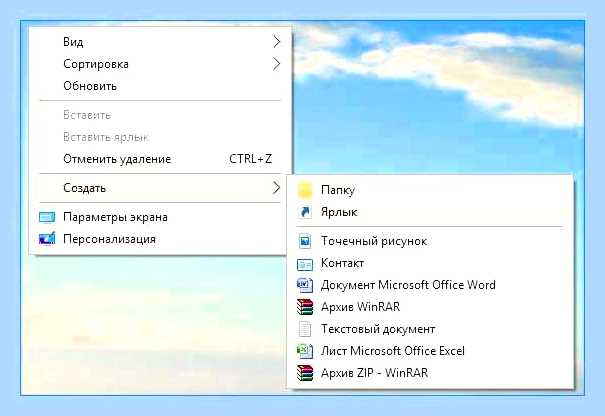This screenshot has height=416, width=605.
Task: Select Отменить удаление in the context menu
Action: (x=161, y=159)
